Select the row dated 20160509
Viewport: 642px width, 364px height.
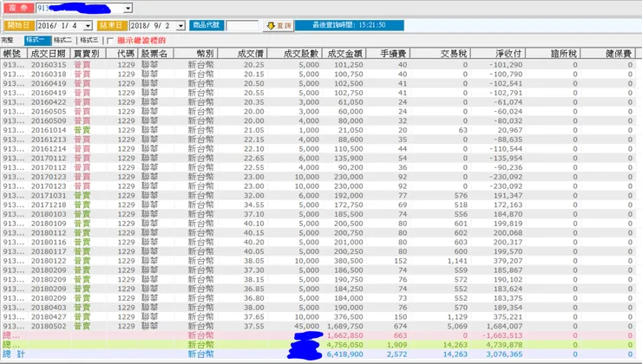point(318,120)
